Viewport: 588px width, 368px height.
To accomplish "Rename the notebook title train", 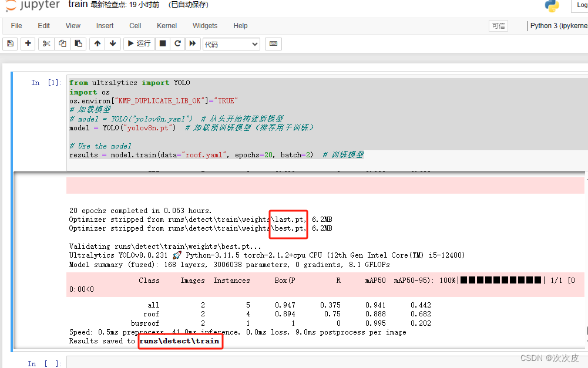I will (x=78, y=5).
